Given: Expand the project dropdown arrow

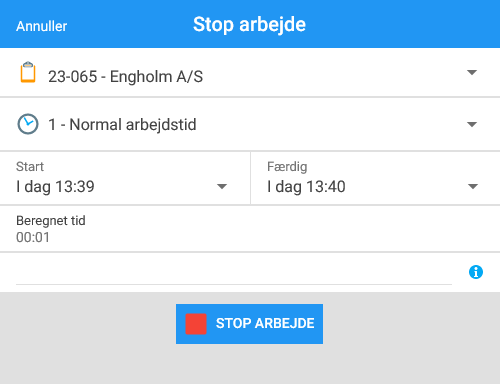Looking at the screenshot, I should click(472, 72).
